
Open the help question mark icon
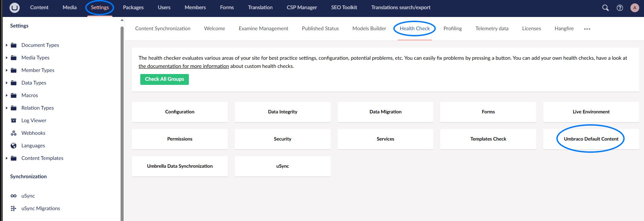(x=620, y=7)
